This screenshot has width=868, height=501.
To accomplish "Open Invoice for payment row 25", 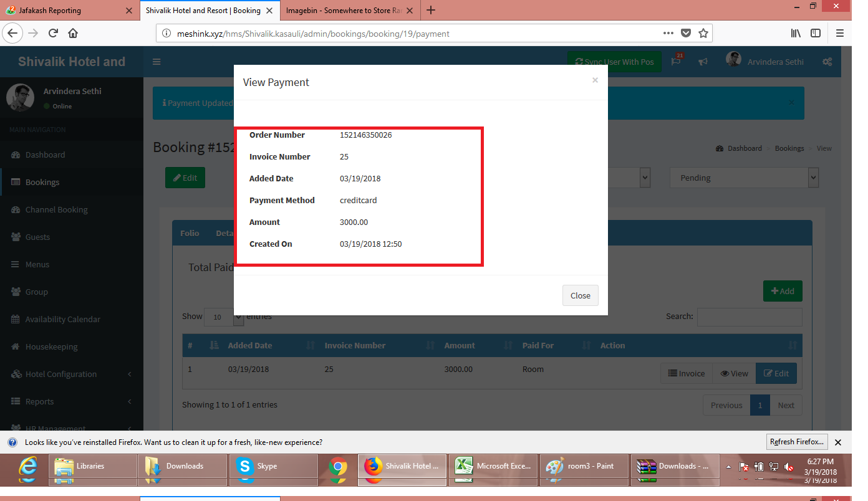I will pos(686,373).
